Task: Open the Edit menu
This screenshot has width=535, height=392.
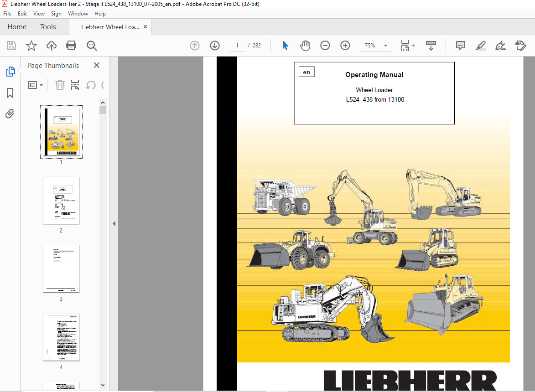Action: pos(22,14)
